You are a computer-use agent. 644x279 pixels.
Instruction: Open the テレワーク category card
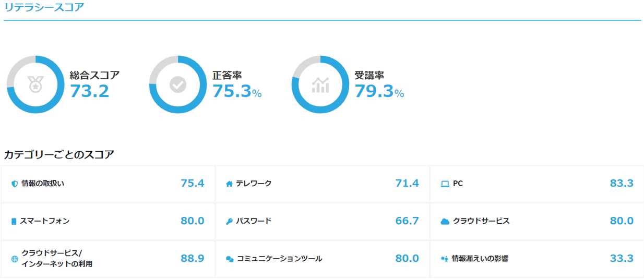[x=323, y=184]
